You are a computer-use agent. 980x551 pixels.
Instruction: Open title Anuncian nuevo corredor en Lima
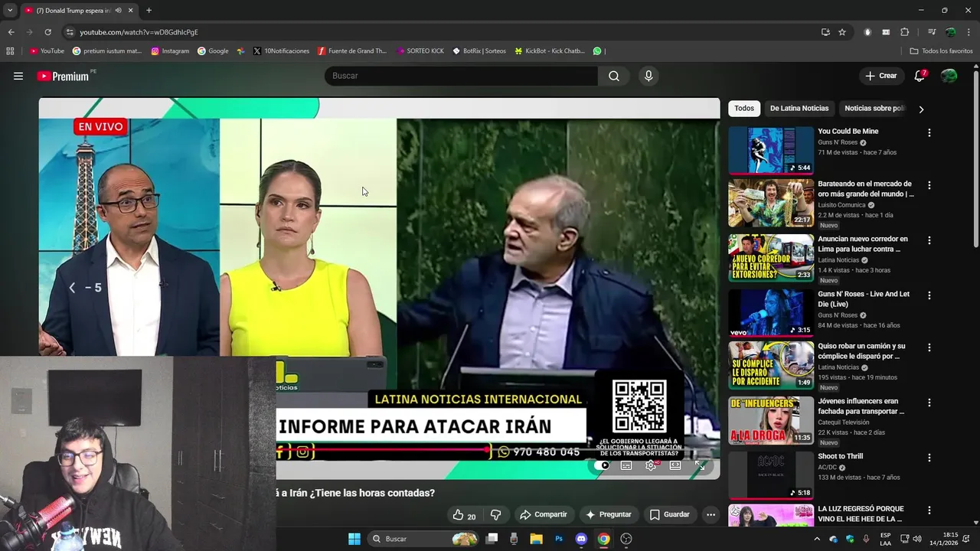[x=863, y=244]
